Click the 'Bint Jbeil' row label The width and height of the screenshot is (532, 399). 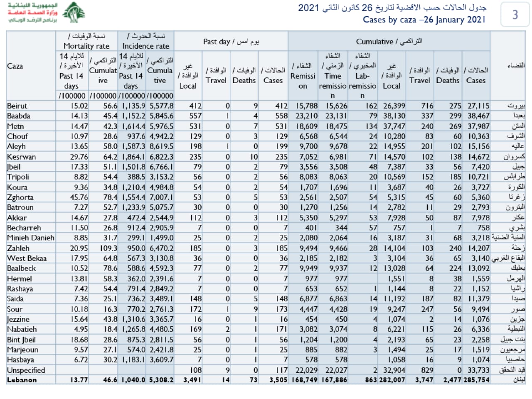pyautogui.click(x=21, y=340)
